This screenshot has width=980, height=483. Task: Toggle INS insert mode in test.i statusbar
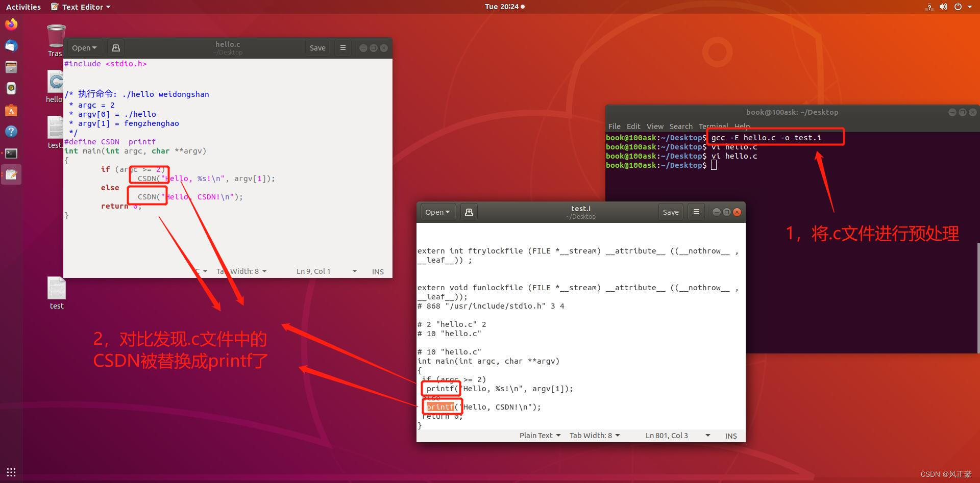click(731, 436)
